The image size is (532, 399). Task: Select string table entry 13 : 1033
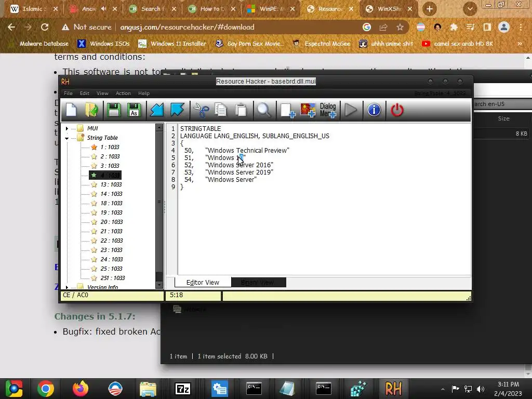tap(111, 184)
